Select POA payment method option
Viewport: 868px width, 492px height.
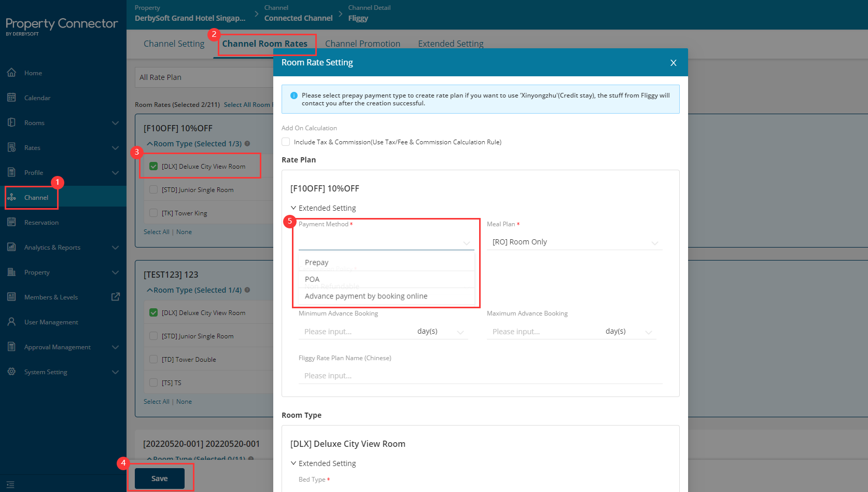386,279
